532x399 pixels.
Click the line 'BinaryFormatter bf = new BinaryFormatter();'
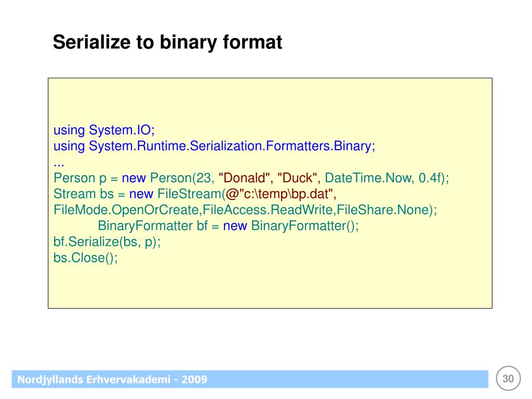229,226
